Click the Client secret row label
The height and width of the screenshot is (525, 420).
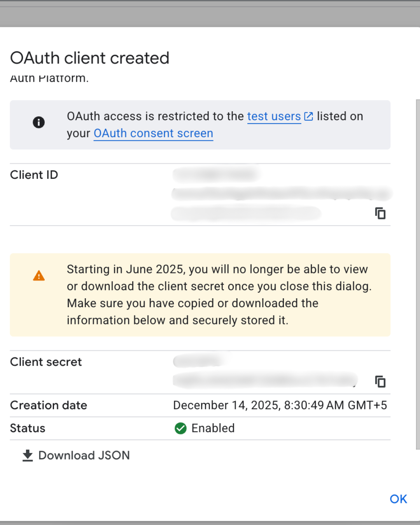pyautogui.click(x=45, y=362)
